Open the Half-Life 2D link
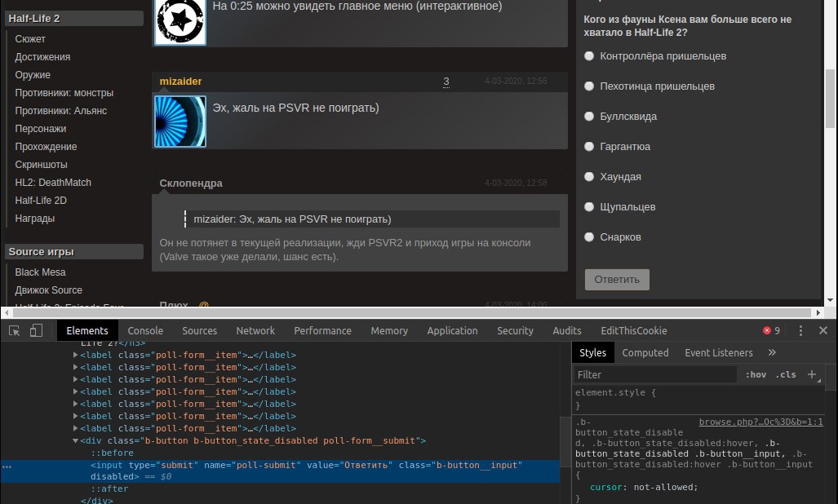Viewport: 838px width, 504px height. pyautogui.click(x=41, y=200)
